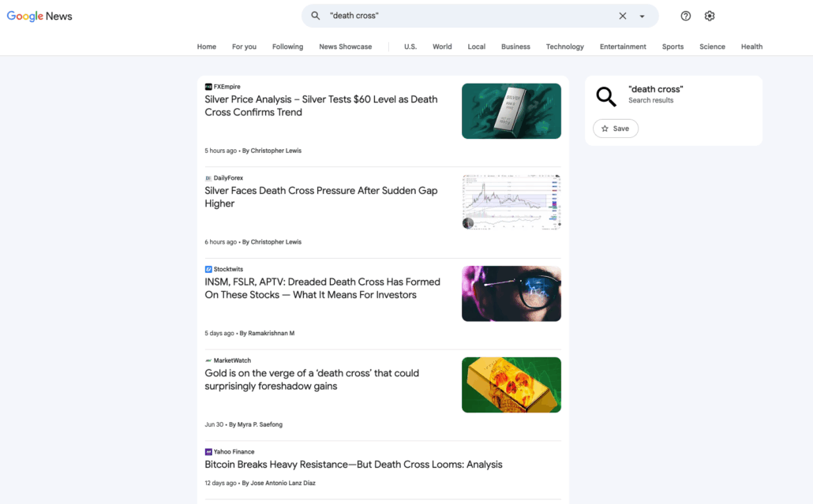Click the DailyForex source icon

208,177
